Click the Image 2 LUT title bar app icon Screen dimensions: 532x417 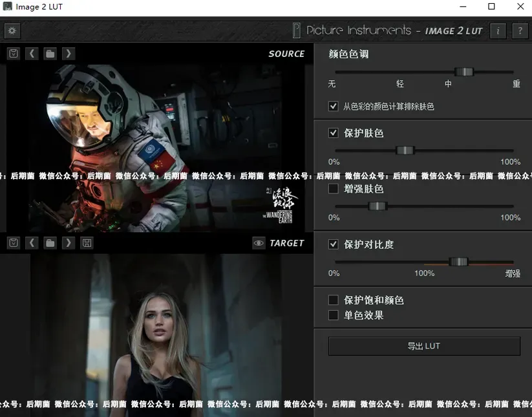click(x=7, y=6)
